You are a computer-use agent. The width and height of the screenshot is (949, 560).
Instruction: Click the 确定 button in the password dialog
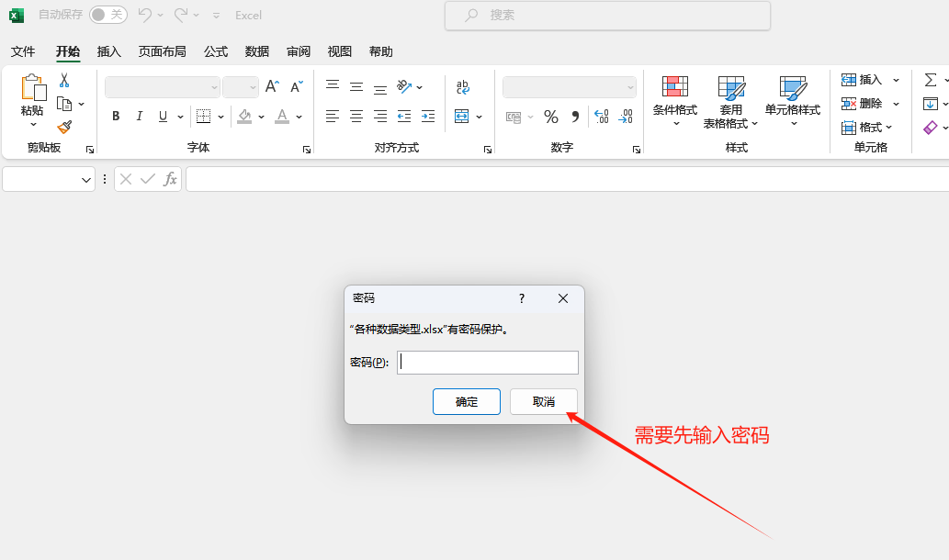coord(466,401)
